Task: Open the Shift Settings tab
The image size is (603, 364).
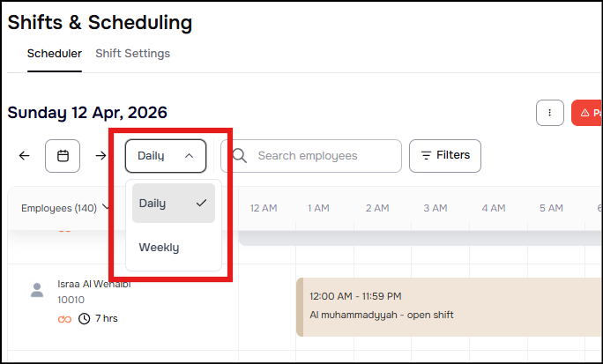Action: tap(132, 54)
